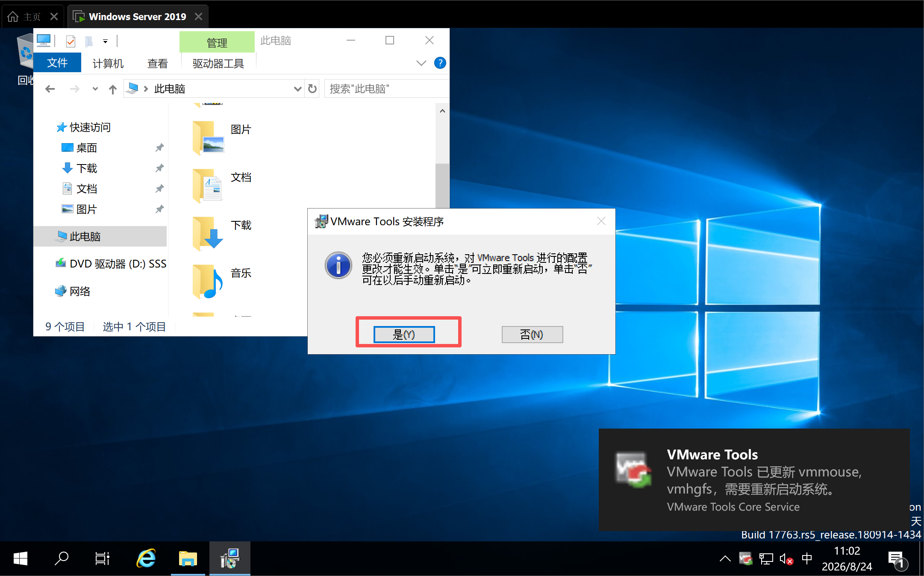Open the taskbar search

point(62,558)
